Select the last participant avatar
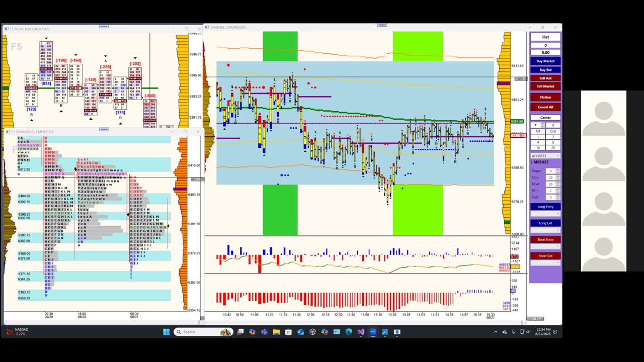Viewport: 644px width, 362px height. coord(603,250)
